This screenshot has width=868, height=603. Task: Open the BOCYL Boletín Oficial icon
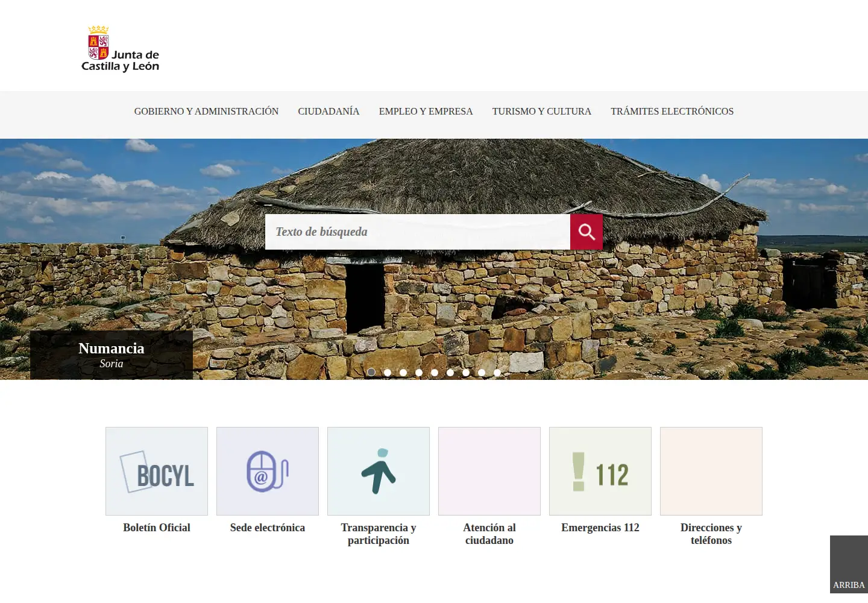pos(157,471)
